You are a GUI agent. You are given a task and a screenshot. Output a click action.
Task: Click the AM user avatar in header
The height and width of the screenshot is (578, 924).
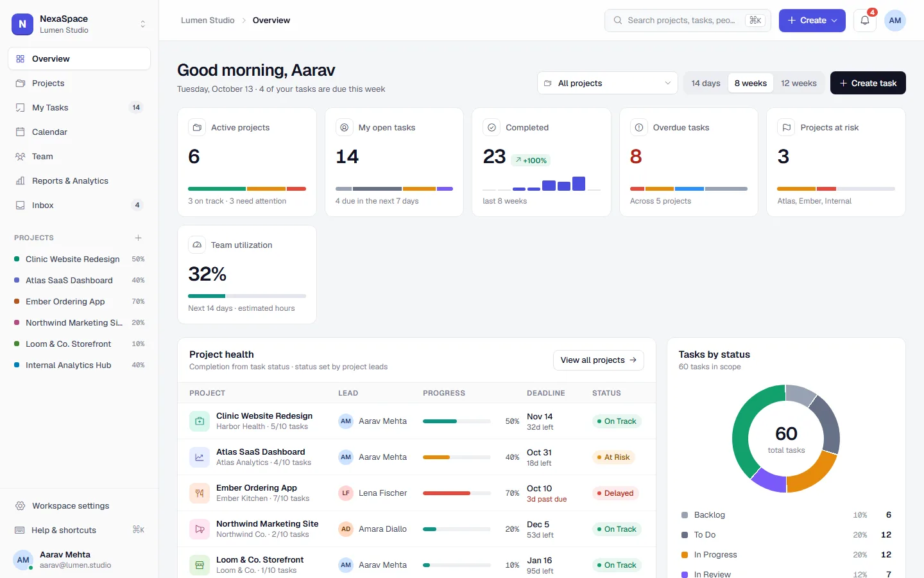[x=895, y=21]
